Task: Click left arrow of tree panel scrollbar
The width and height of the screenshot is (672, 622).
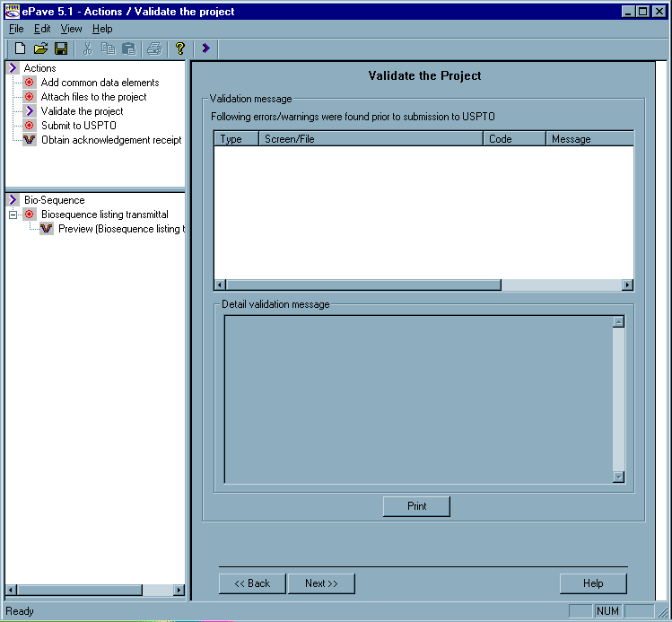Action: tap(11, 590)
